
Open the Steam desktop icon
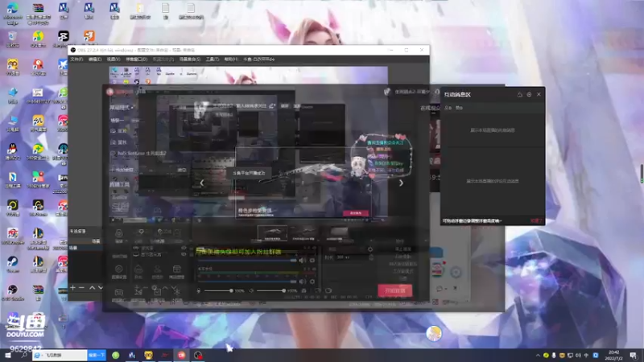pyautogui.click(x=13, y=265)
